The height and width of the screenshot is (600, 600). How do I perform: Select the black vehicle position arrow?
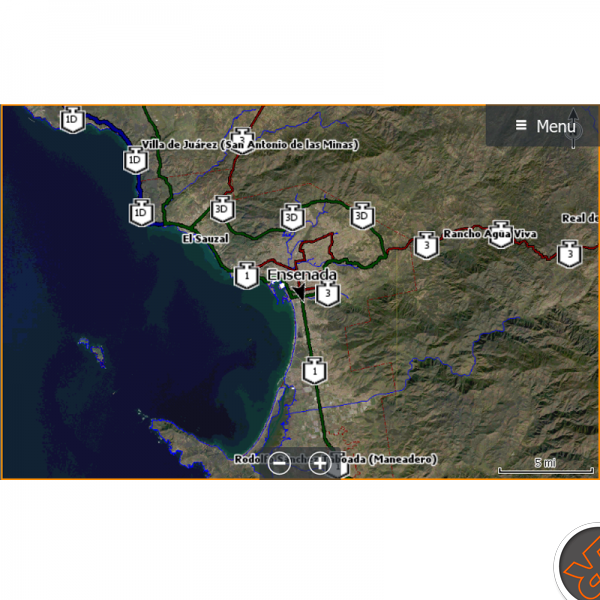click(299, 292)
